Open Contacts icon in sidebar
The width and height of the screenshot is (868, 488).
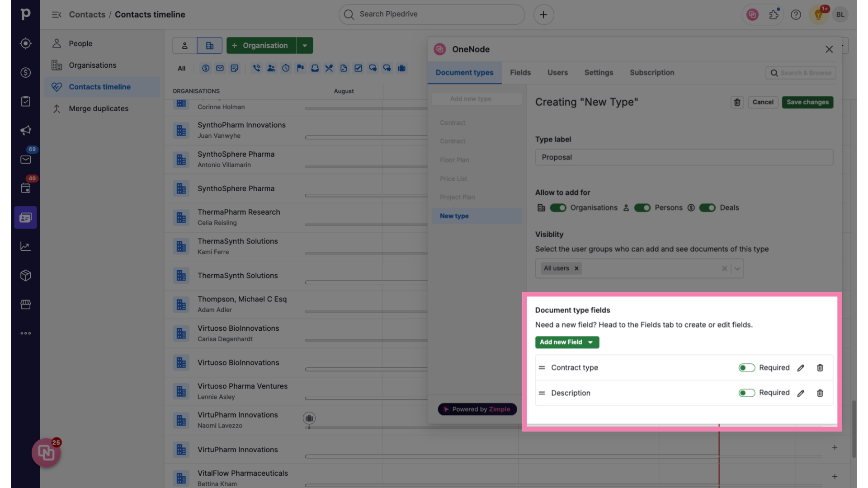(25, 217)
